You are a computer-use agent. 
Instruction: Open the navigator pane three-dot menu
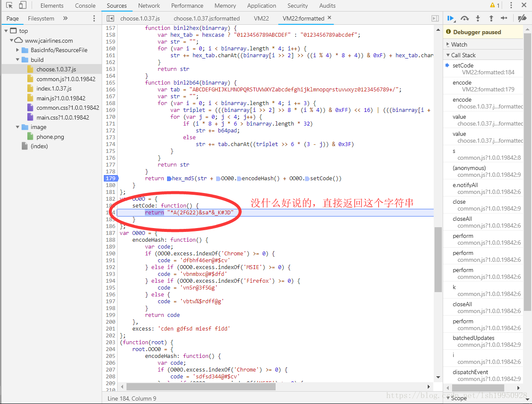pyautogui.click(x=94, y=18)
